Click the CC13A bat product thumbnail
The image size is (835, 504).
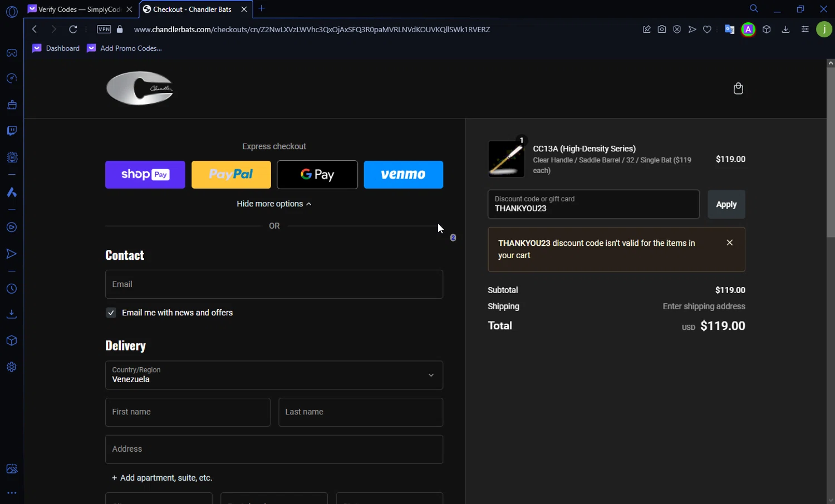click(x=506, y=159)
